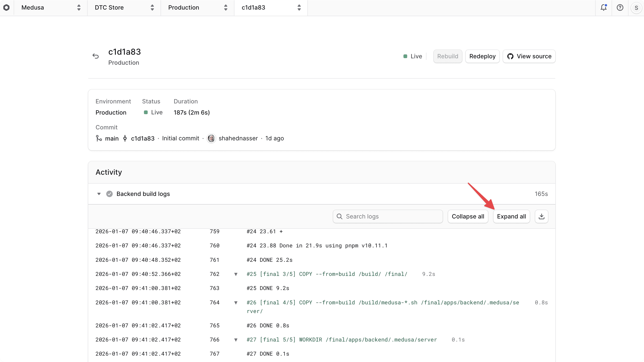
Task: Expand log line 762 COPY step details
Action: 236,274
